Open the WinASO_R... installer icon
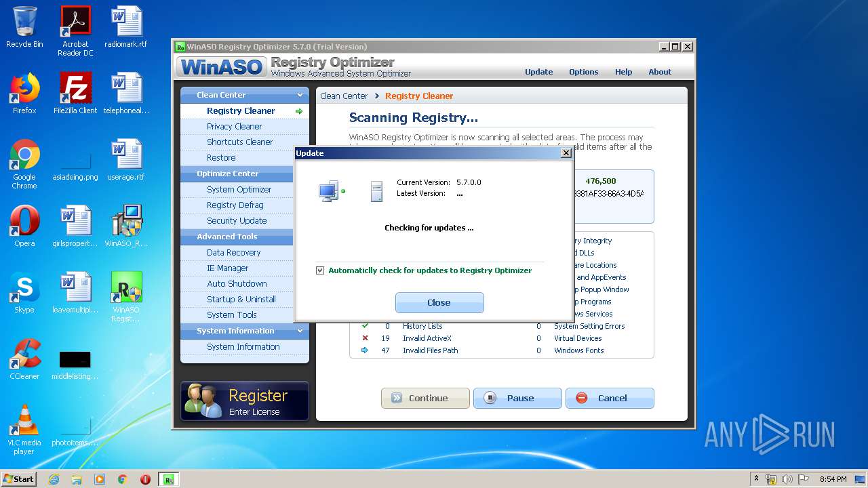The width and height of the screenshot is (868, 488). pos(126,226)
